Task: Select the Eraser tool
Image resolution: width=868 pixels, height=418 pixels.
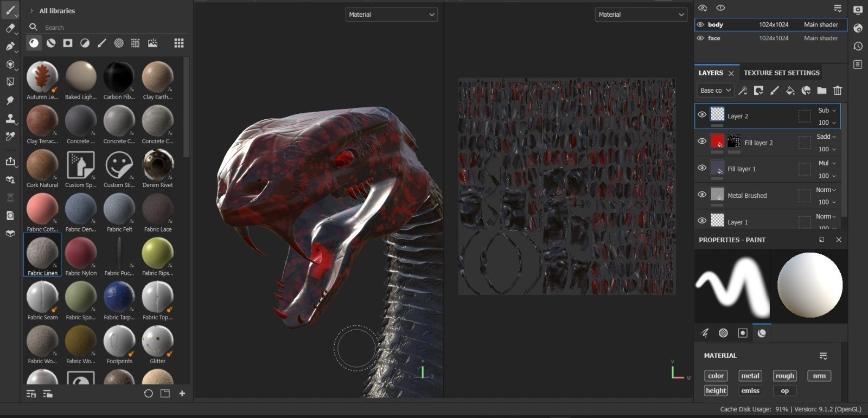Action: (10, 28)
